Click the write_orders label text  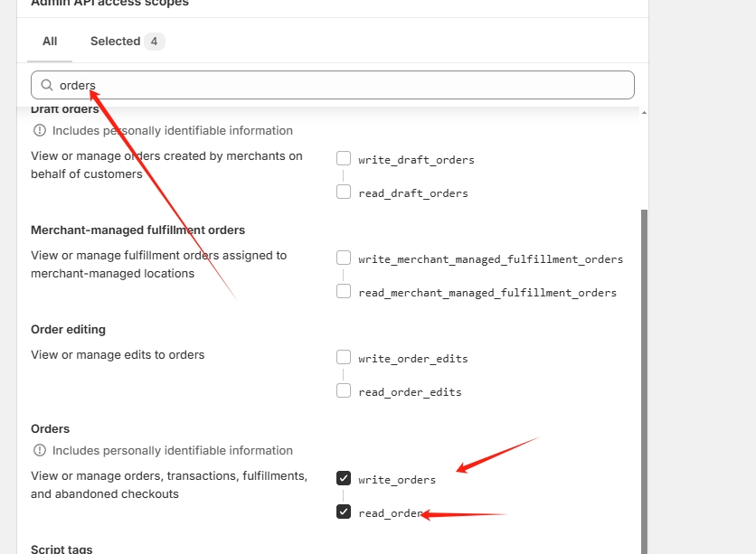point(397,480)
